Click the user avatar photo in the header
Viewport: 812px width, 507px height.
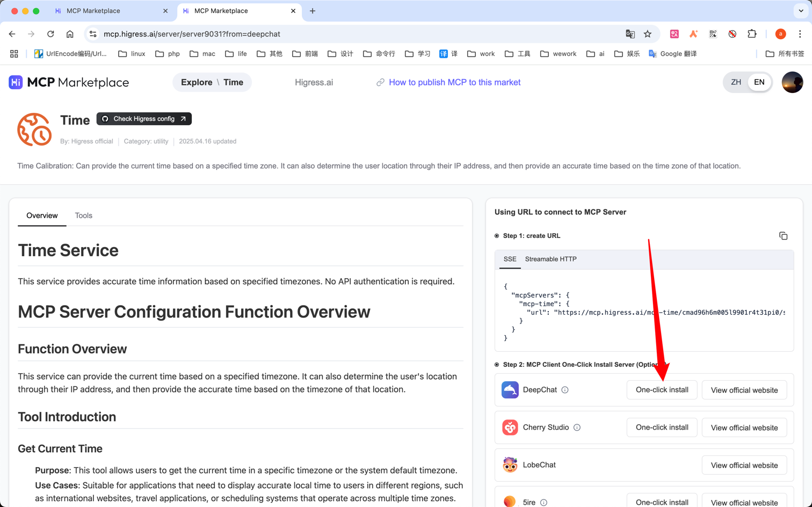pos(792,82)
